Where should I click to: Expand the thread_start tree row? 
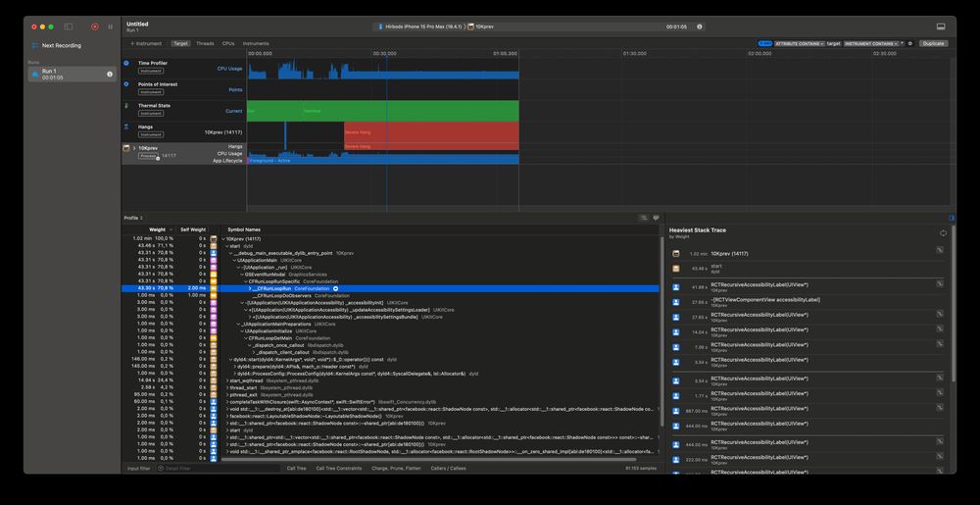[227, 387]
